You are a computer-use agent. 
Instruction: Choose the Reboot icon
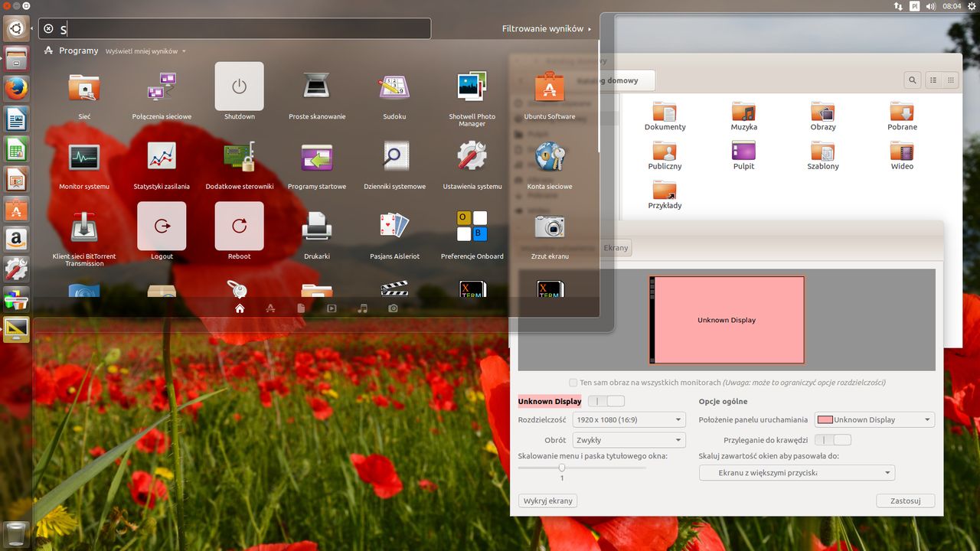[x=239, y=226]
